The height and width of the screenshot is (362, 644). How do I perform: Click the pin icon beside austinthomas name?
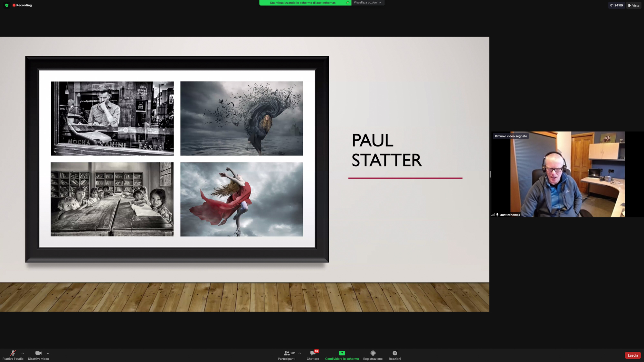tap(497, 215)
